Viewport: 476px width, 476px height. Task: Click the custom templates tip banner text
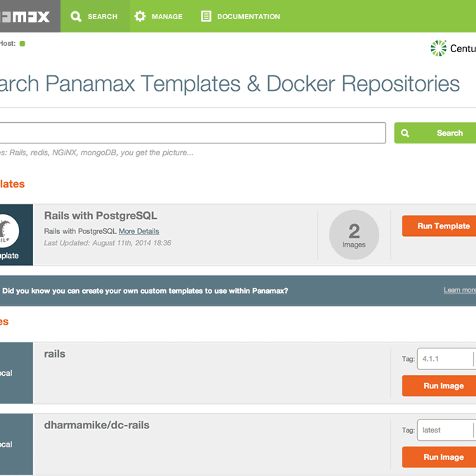click(x=145, y=291)
